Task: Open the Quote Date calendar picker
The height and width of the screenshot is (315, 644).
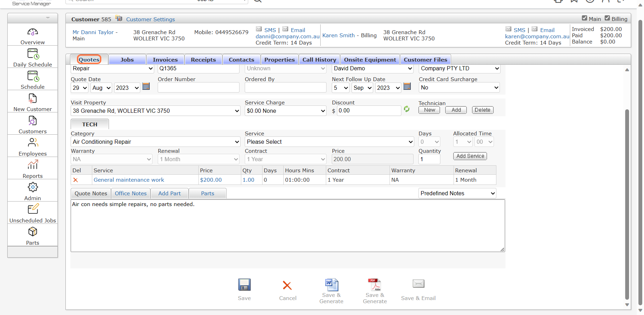Action: pos(146,86)
